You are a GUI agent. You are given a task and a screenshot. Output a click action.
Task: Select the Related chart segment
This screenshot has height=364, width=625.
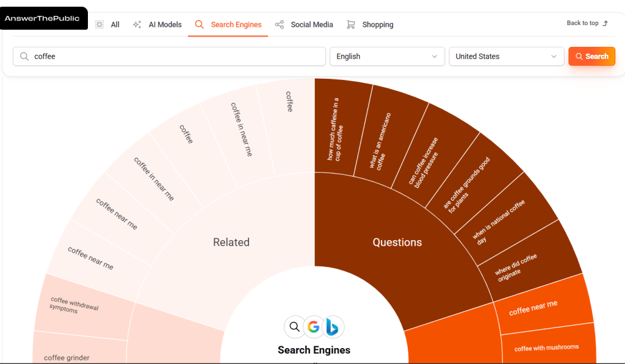[231, 243]
